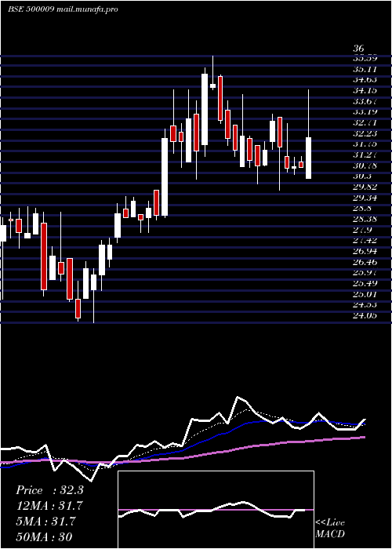Click the 30.3 price axis label
The height and width of the screenshot is (549, 392).
point(362,176)
